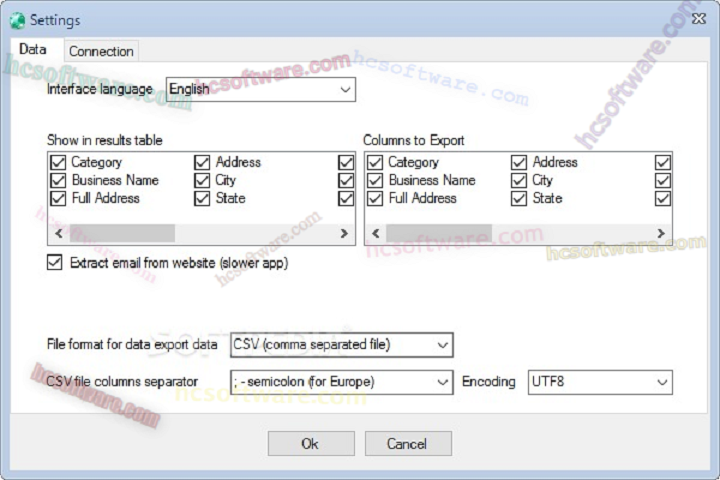The height and width of the screenshot is (480, 720).
Task: Switch to the Connection tab
Action: click(101, 51)
